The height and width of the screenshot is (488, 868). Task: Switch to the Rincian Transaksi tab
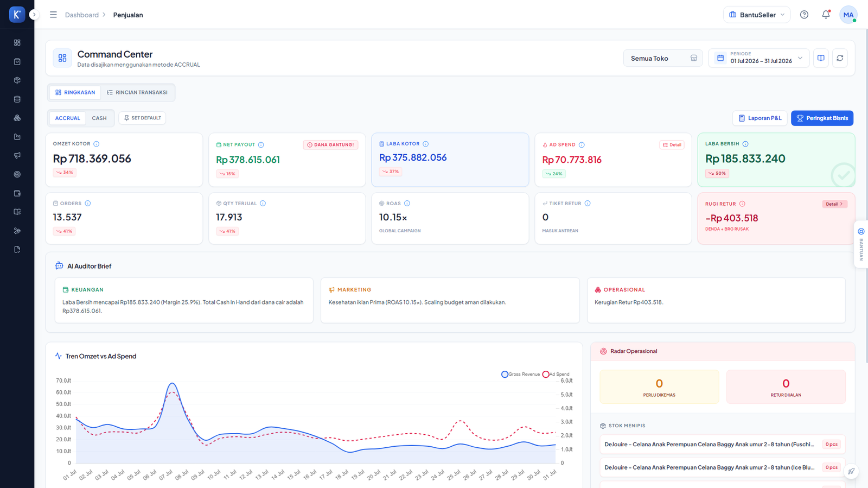[x=137, y=92]
